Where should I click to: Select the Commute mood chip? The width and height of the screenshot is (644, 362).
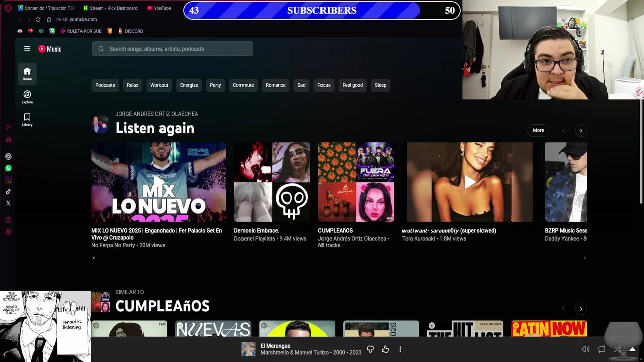tap(243, 85)
